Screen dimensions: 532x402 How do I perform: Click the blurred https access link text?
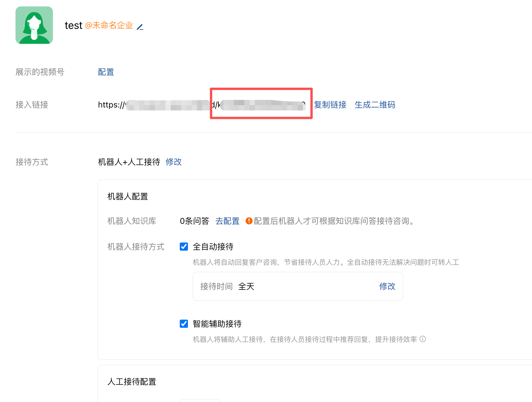tap(201, 105)
